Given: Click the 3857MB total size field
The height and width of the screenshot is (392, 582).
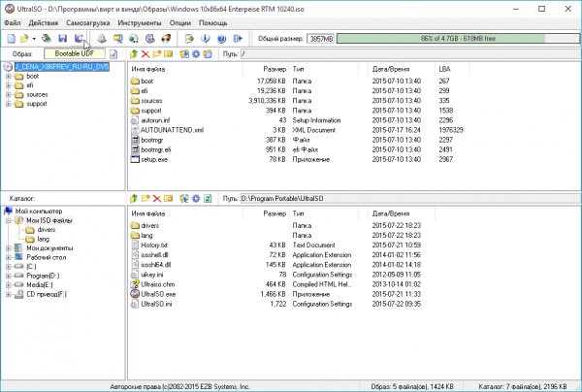Looking at the screenshot, I should pyautogui.click(x=320, y=39).
